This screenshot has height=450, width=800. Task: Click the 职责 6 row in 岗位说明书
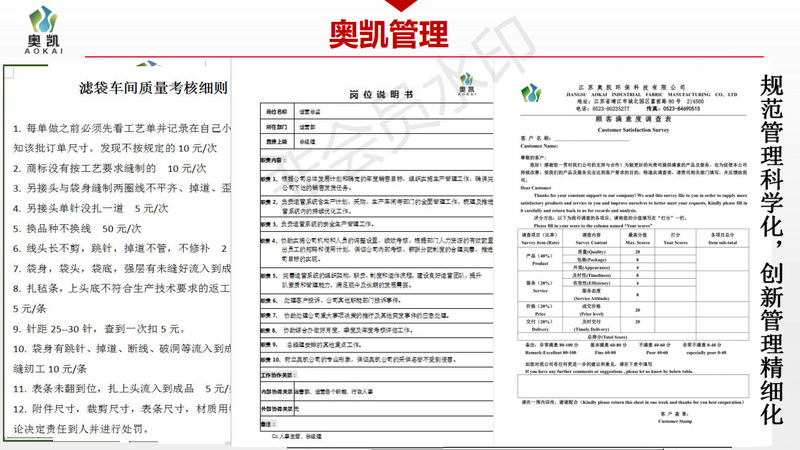[377, 301]
